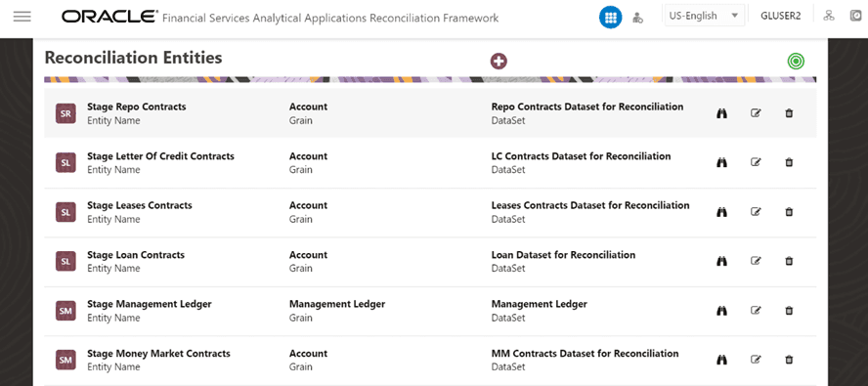The height and width of the screenshot is (386, 868).
Task: View the Stage Money Market Contracts entity
Action: (721, 360)
